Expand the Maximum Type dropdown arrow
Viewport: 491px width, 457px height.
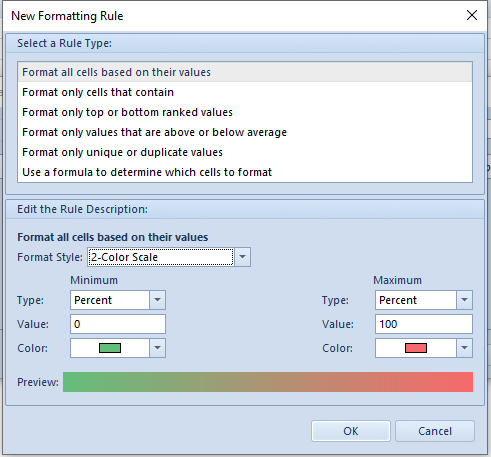click(464, 300)
